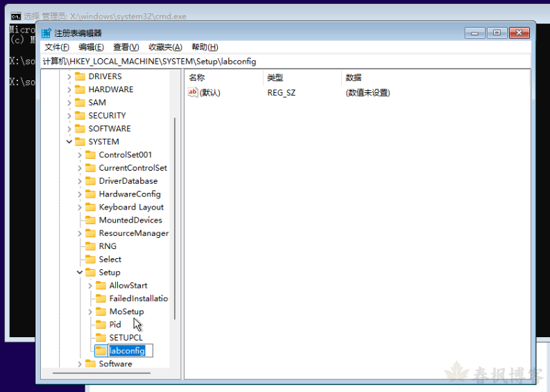Click the Select folder icon
Screen dimensions: 550x392
pos(90,259)
